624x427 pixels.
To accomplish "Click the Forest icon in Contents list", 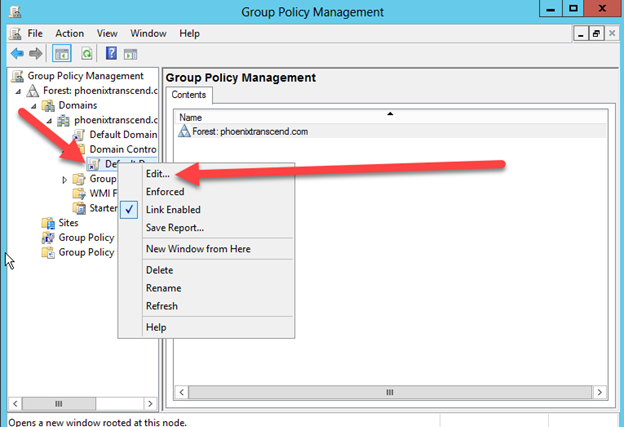I will (x=184, y=131).
